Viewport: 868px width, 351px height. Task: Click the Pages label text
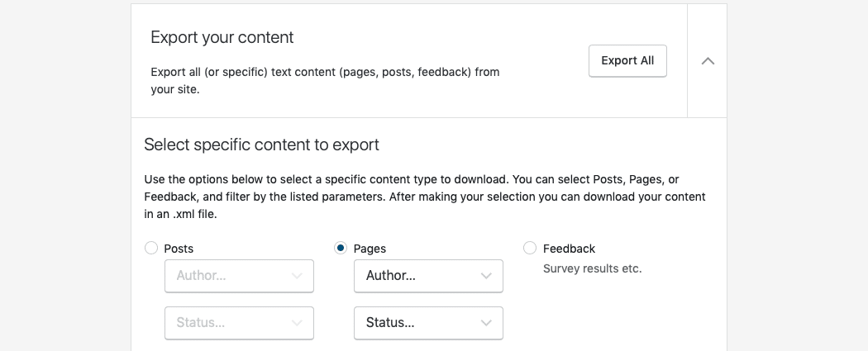click(370, 249)
